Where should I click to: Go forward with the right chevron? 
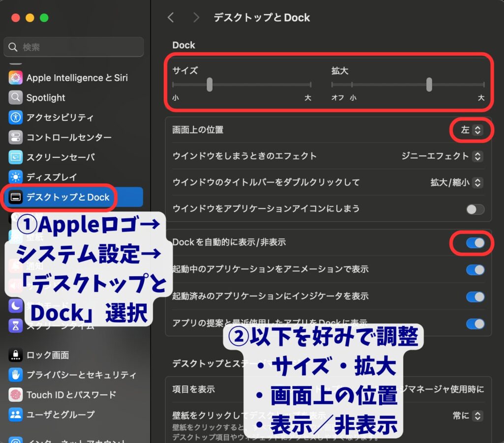click(196, 18)
